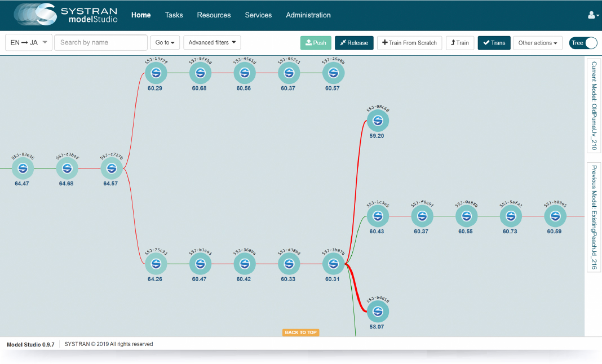Open the model node scored 60.73
Image resolution: width=602 pixels, height=364 pixels.
coord(510,216)
